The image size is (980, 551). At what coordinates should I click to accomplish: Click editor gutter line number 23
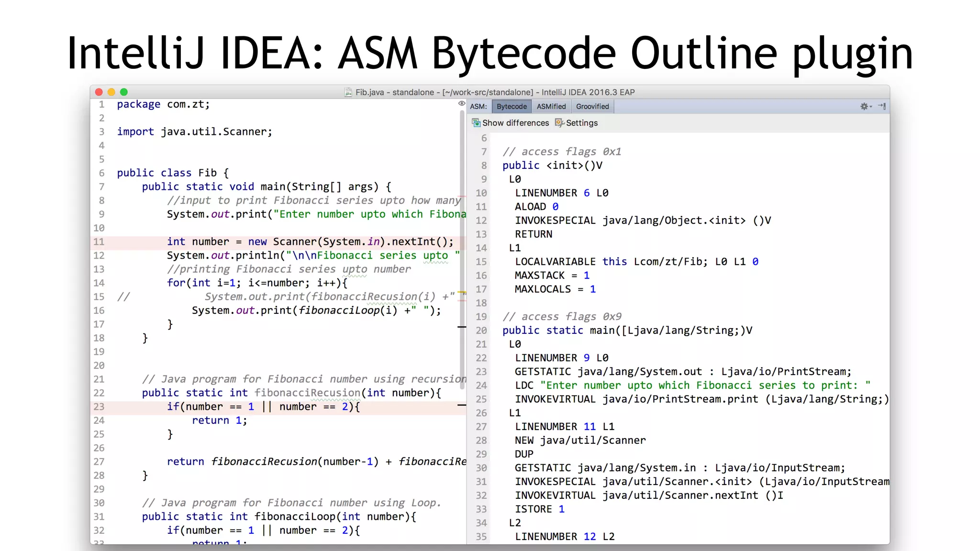click(99, 407)
